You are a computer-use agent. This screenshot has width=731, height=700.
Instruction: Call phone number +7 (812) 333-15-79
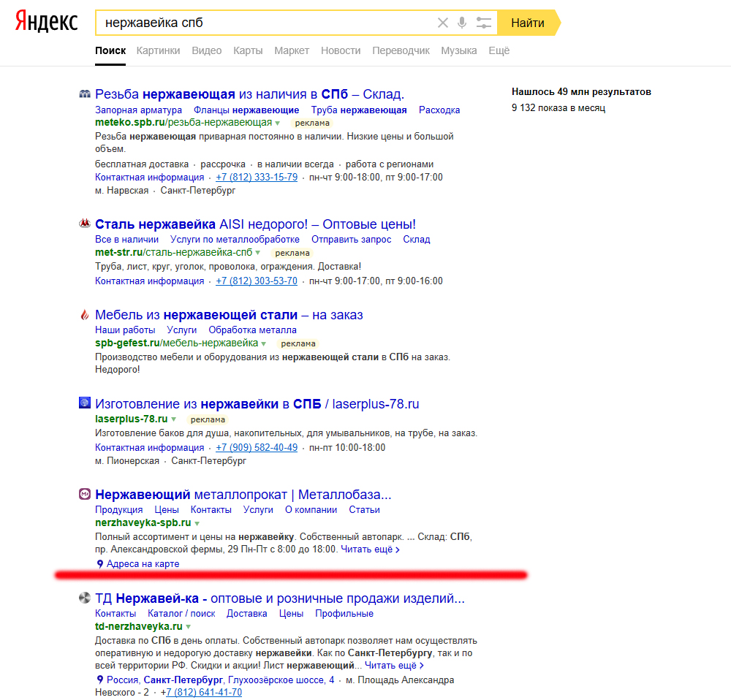[257, 177]
